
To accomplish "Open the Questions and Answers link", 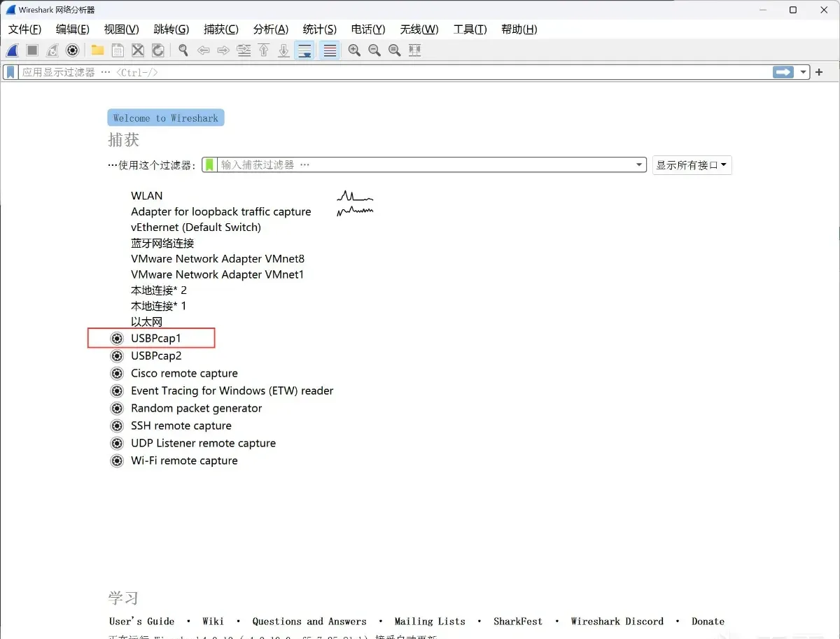I will (x=309, y=622).
